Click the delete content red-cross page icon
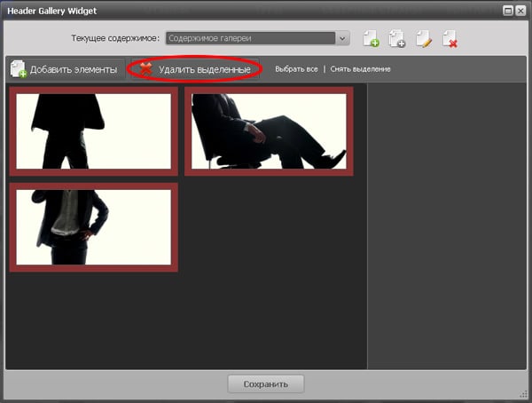The image size is (532, 403). (x=450, y=38)
